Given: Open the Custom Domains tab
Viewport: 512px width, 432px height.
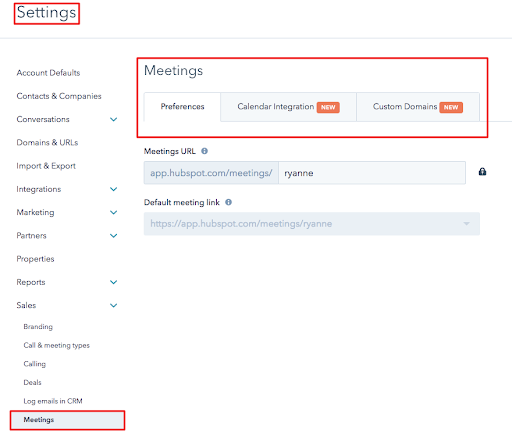Looking at the screenshot, I should pos(418,107).
